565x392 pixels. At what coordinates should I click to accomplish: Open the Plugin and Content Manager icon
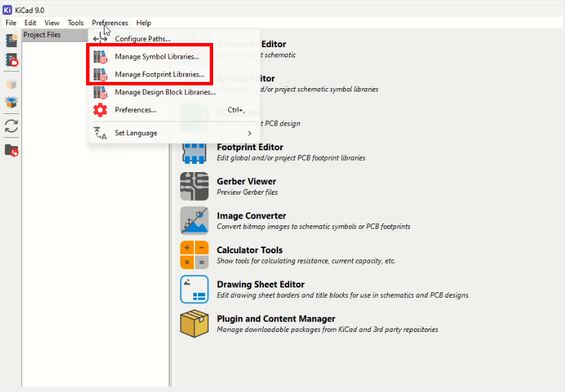(x=194, y=324)
